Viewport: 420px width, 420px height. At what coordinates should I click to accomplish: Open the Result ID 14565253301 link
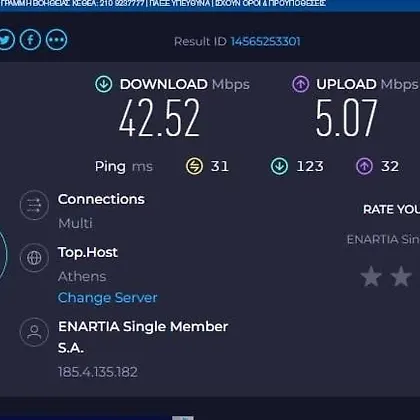[266, 42]
